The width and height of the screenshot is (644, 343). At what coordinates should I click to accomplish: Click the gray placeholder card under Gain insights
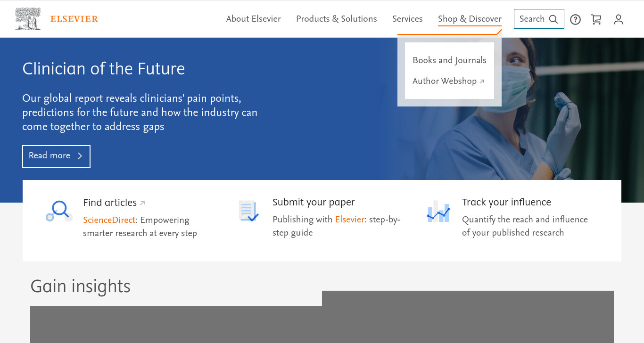pos(176,324)
